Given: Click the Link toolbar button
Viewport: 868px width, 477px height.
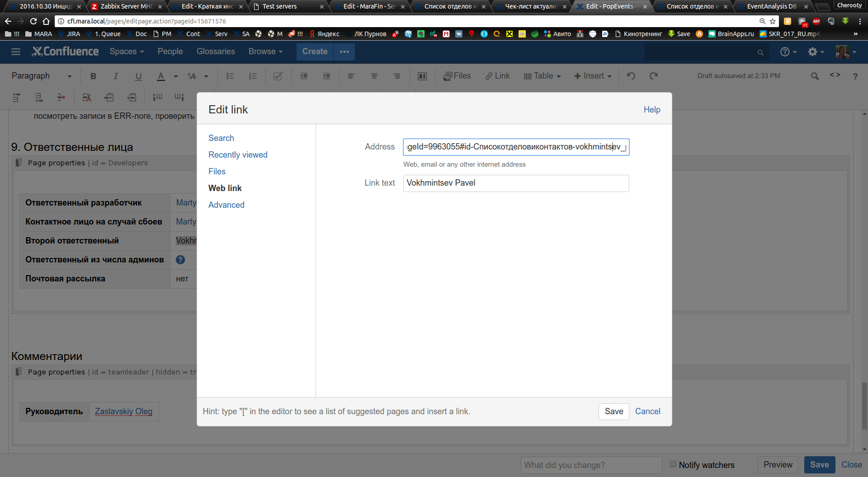Looking at the screenshot, I should (x=497, y=76).
